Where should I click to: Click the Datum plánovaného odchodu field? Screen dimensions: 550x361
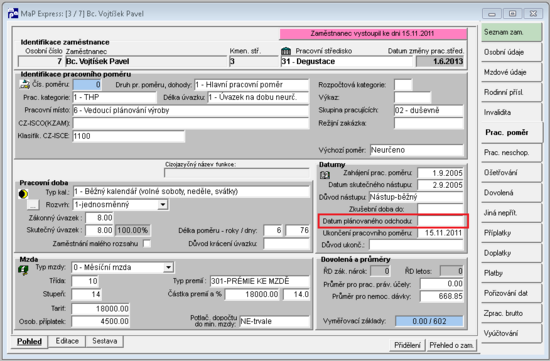click(440, 221)
